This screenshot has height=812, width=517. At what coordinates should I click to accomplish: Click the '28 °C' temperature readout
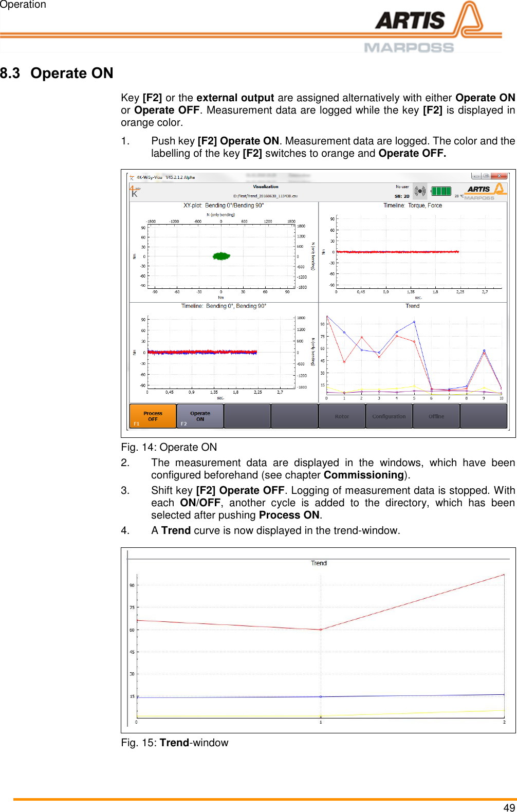(x=459, y=196)
